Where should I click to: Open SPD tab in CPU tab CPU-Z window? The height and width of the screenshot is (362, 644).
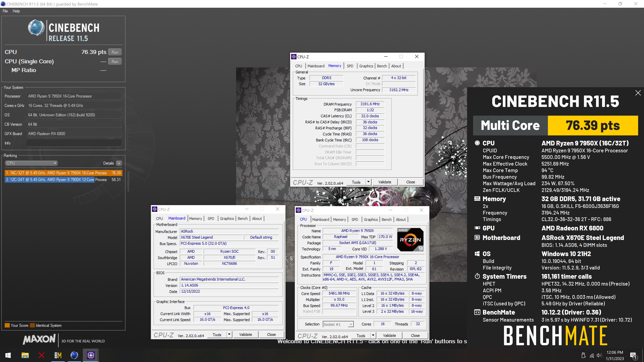[355, 220]
